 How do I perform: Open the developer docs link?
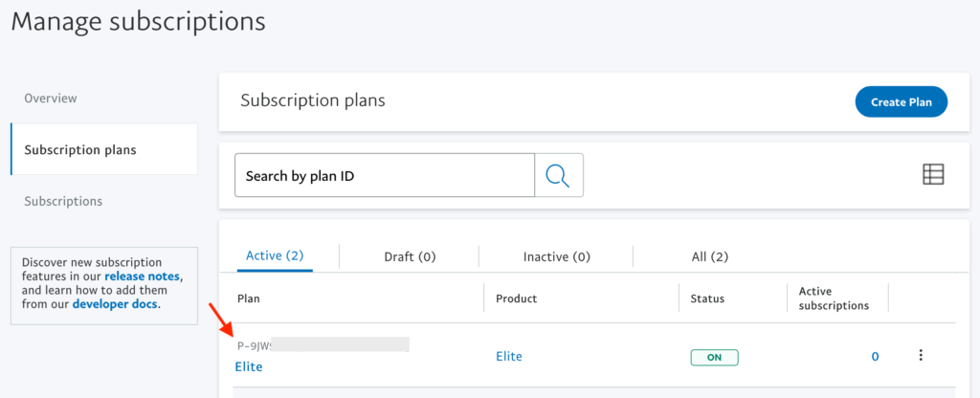coord(115,304)
